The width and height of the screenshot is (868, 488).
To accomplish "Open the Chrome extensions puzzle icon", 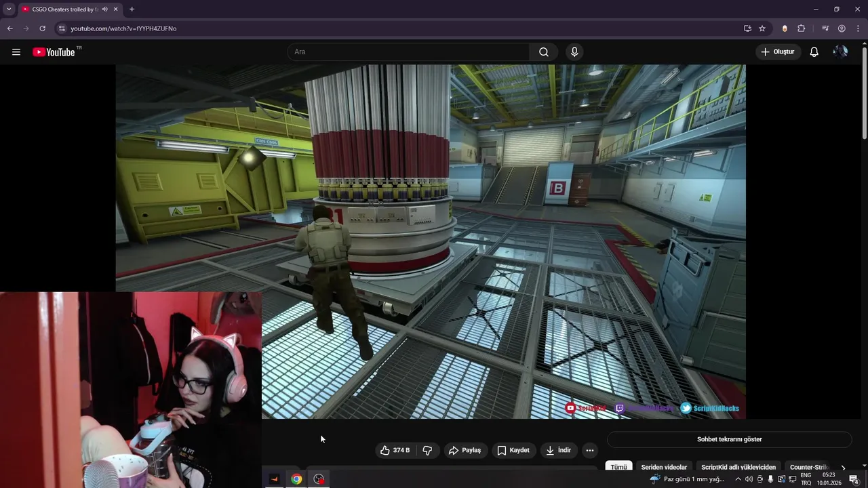I will (802, 28).
